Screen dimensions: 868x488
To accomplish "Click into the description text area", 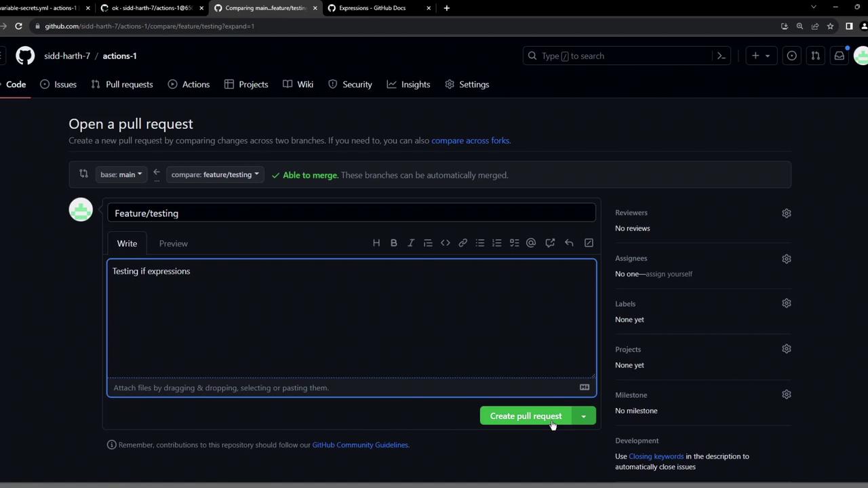I will (x=351, y=319).
